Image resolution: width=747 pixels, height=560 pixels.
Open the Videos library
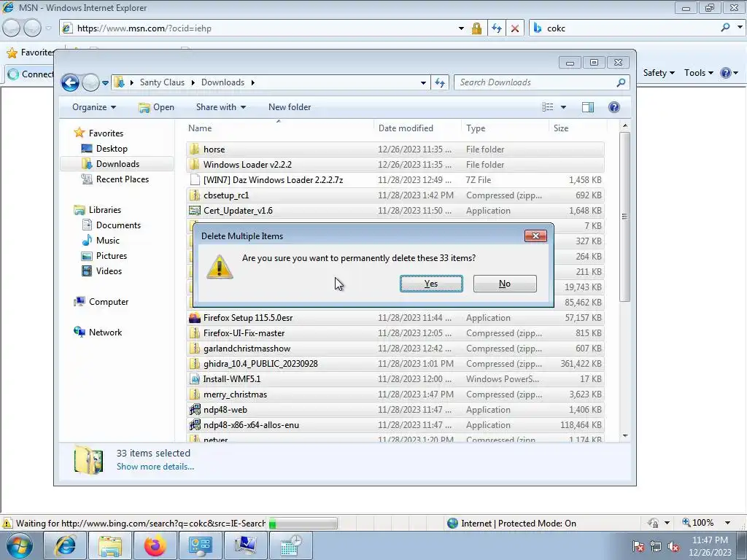(109, 271)
